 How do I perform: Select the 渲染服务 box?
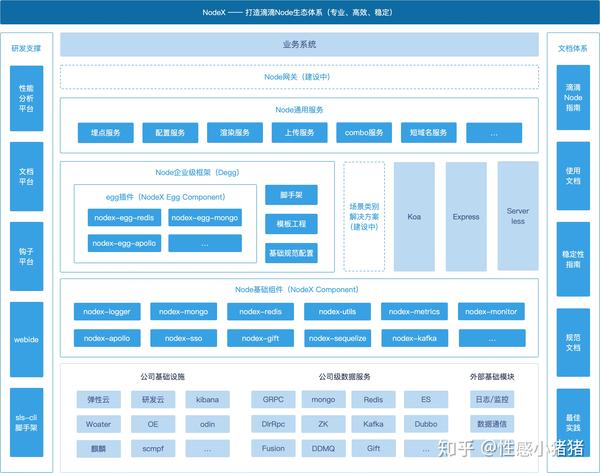point(235,133)
